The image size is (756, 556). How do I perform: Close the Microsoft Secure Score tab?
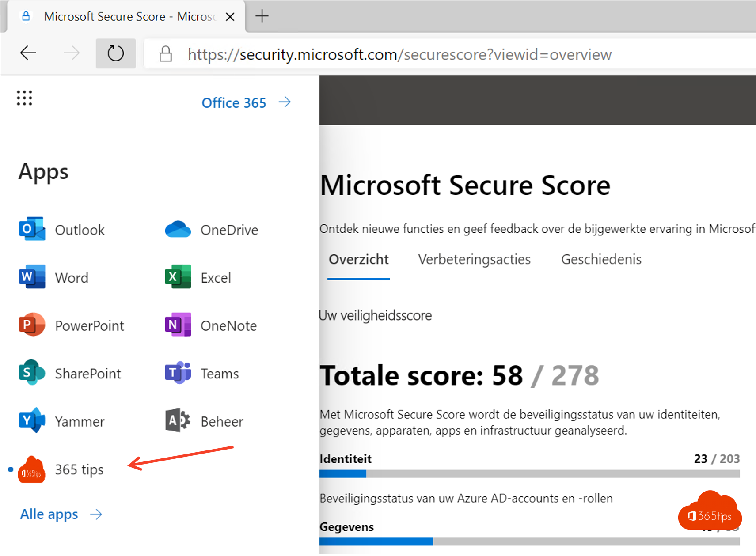(x=230, y=17)
